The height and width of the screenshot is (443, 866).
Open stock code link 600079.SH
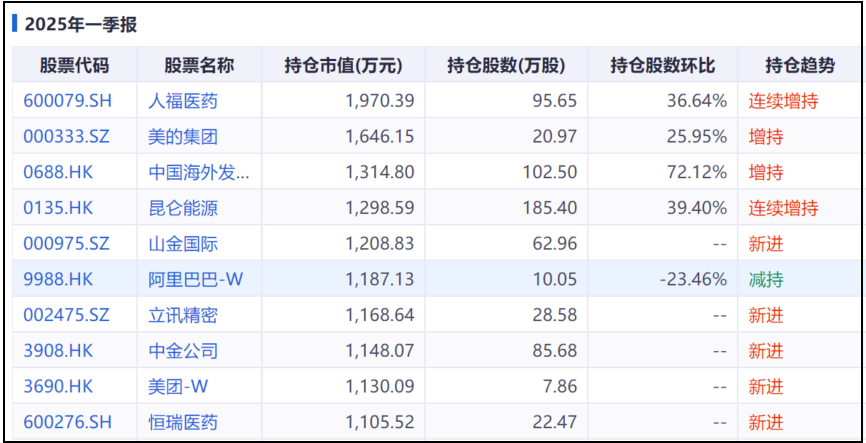(x=67, y=101)
